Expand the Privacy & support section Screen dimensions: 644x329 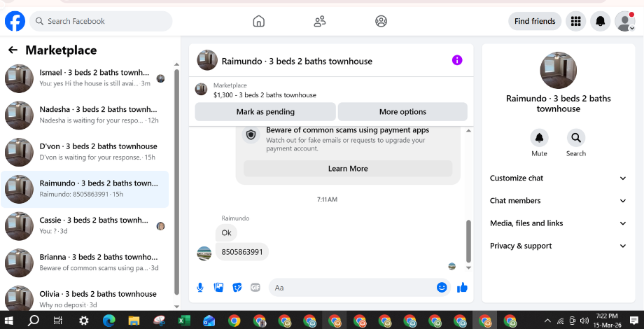click(558, 246)
